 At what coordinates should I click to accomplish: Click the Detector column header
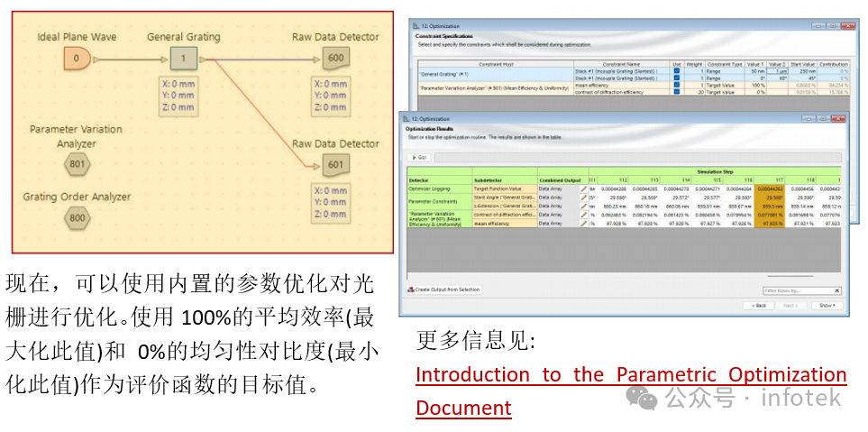[x=439, y=180]
